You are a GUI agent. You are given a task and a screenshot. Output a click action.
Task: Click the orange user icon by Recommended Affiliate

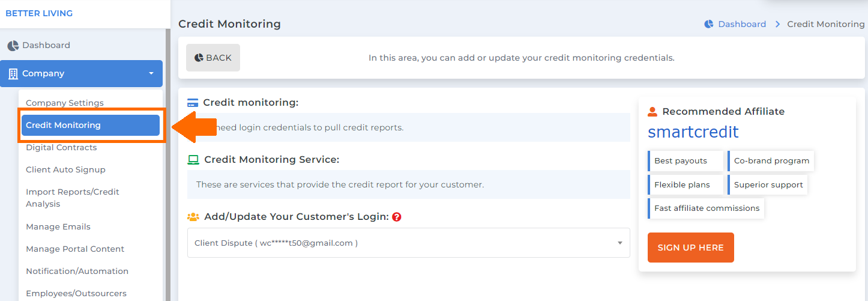(653, 112)
